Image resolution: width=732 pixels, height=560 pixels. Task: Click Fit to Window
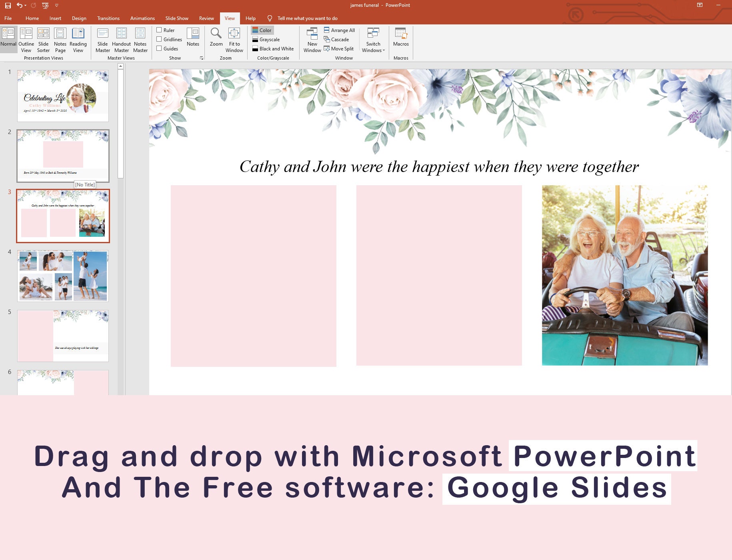click(x=234, y=40)
